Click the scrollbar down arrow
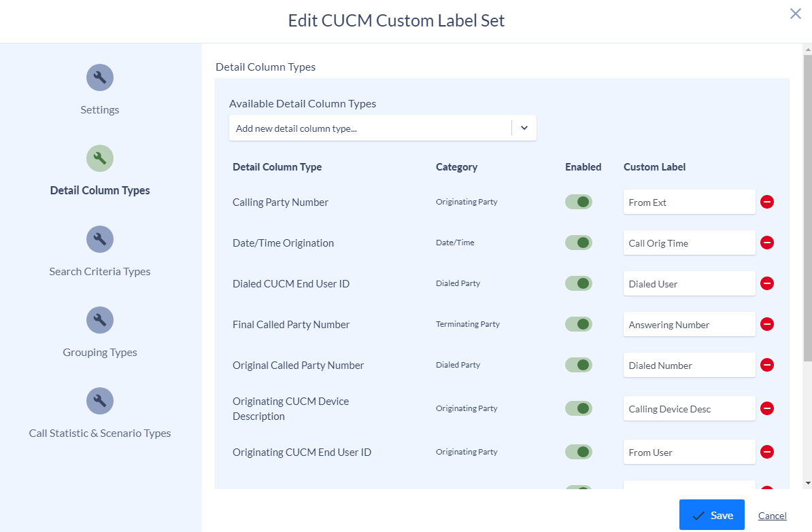This screenshot has height=532, width=812. coord(807,483)
